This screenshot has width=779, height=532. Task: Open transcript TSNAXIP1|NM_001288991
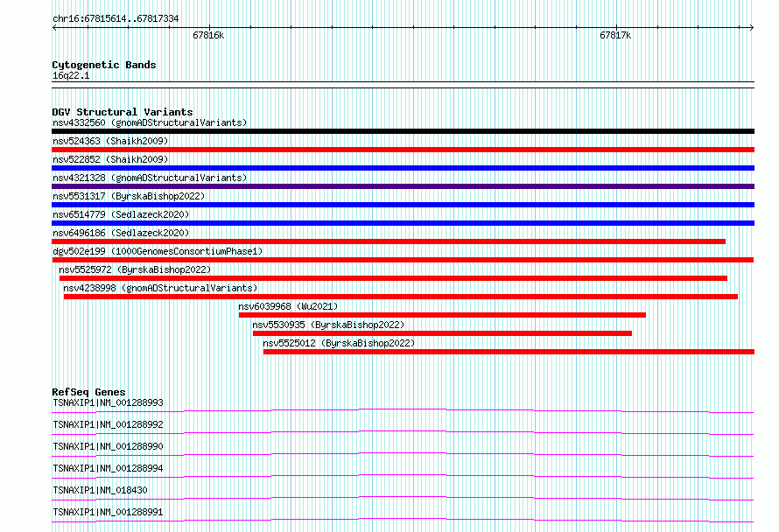(108, 512)
